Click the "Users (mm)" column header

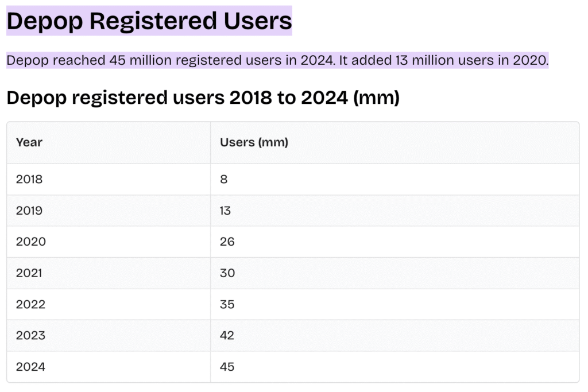(254, 142)
